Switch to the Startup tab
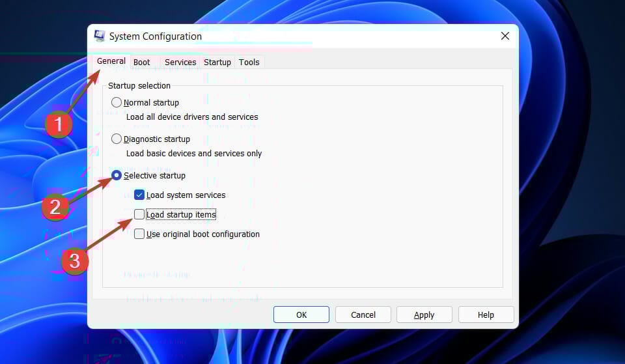 point(217,63)
